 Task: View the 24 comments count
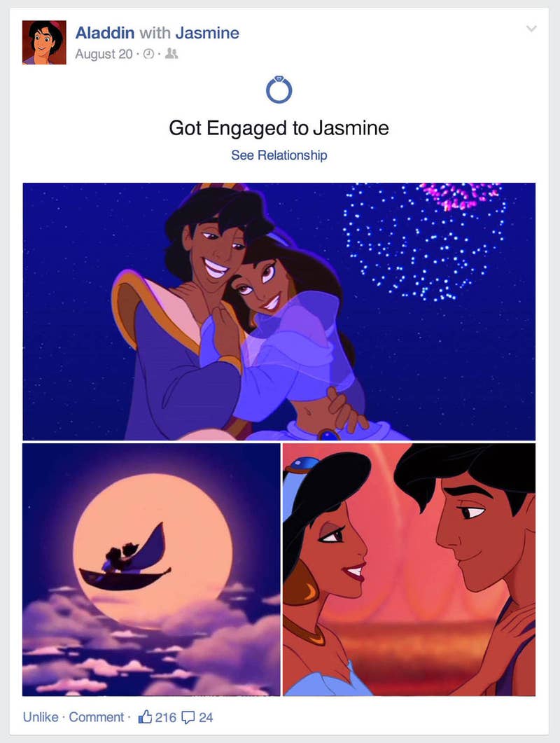pyautogui.click(x=206, y=717)
